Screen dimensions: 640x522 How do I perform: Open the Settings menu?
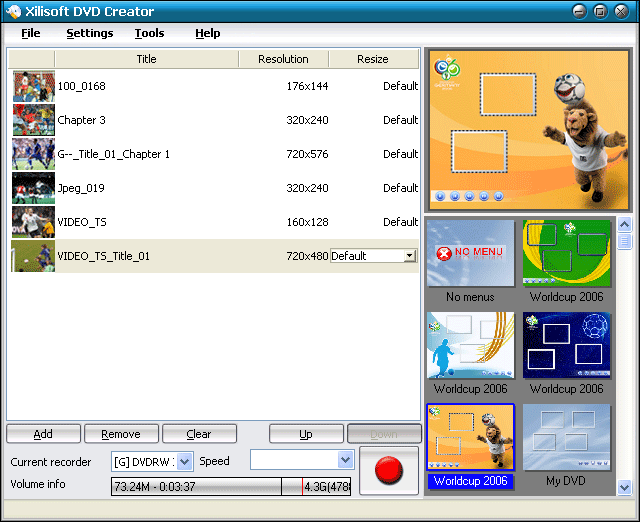pos(90,33)
